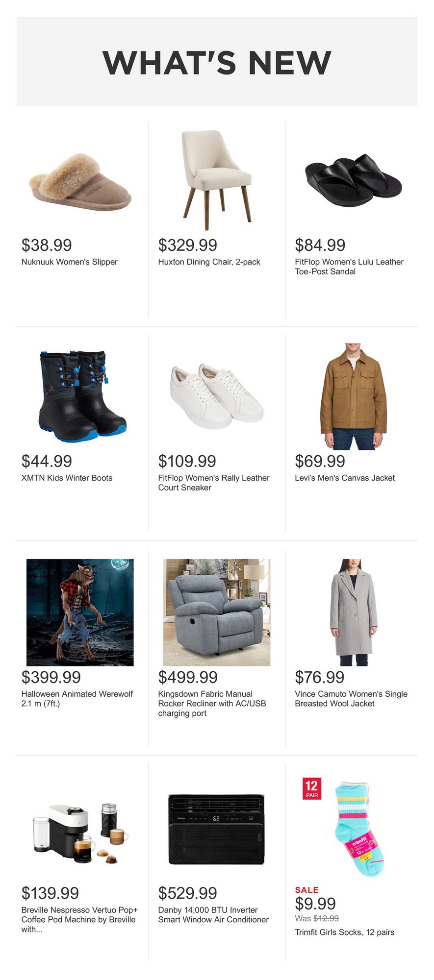This screenshot has height=980, width=434.
Task: Open the Trimfit Girls Socks product link
Action: [x=344, y=932]
